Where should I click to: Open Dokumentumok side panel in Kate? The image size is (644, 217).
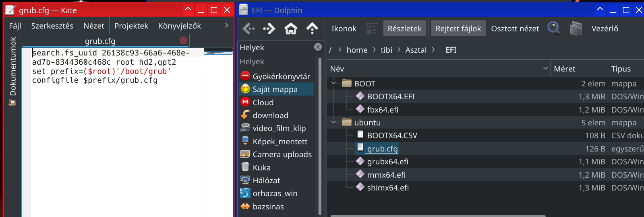point(13,71)
